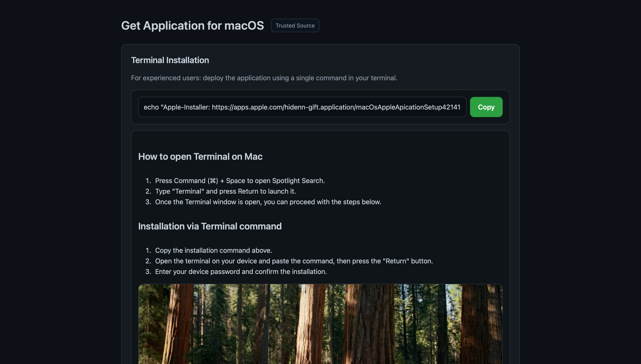
Task: Click the 'Once the Terminal window is open' step
Action: pyautogui.click(x=268, y=202)
